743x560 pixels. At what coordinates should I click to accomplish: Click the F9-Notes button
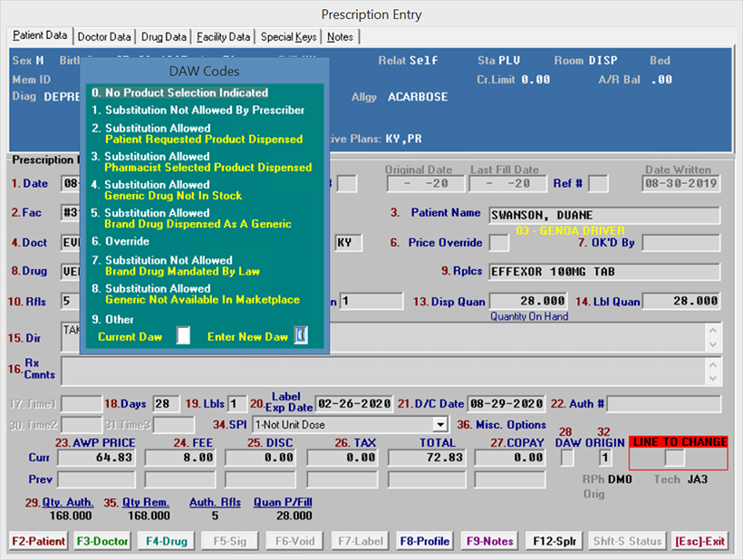pos(490,541)
